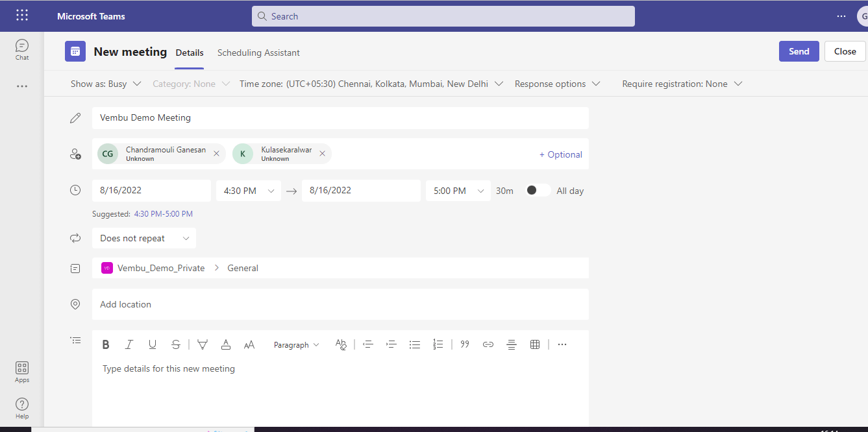Open the 5:00 PM end time dropdown

pyautogui.click(x=458, y=191)
